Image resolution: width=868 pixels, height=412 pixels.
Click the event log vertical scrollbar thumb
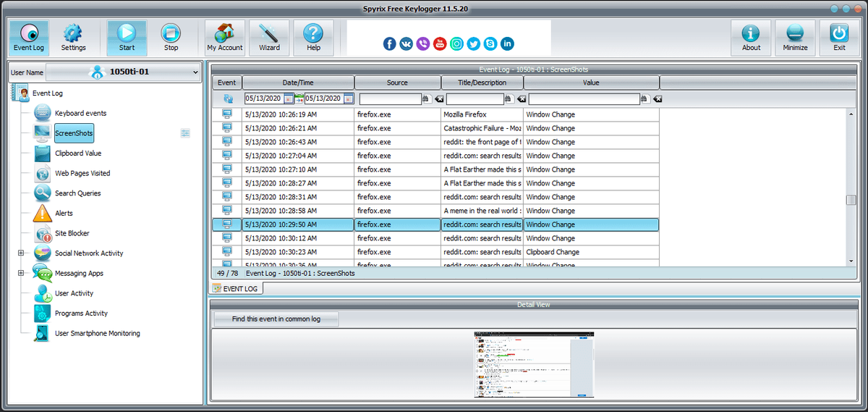point(851,201)
